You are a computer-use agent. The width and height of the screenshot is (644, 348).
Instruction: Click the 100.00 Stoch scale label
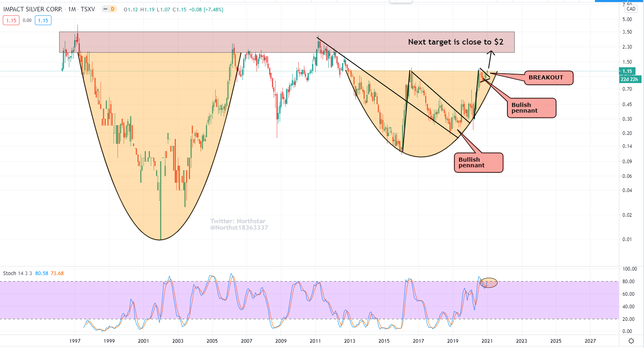point(630,269)
